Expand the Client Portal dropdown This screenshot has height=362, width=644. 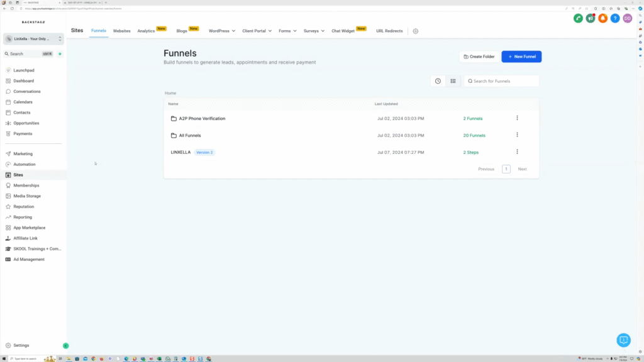point(256,31)
